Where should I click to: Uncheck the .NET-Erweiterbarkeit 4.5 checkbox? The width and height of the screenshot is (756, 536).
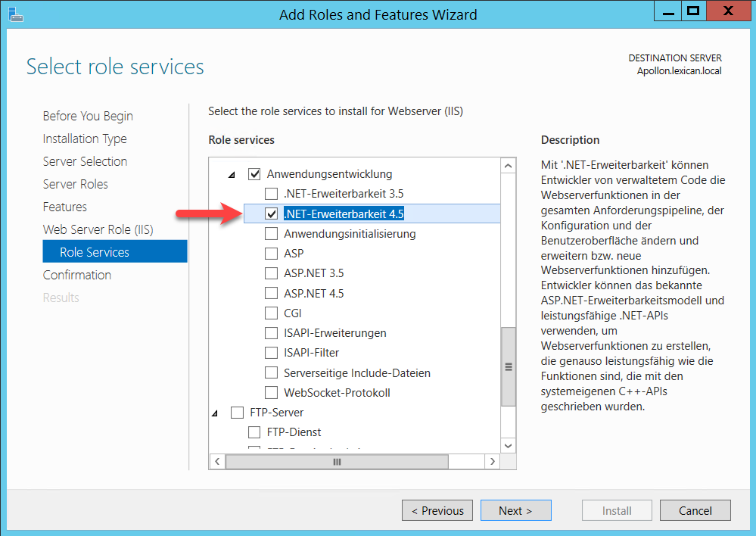click(x=271, y=214)
